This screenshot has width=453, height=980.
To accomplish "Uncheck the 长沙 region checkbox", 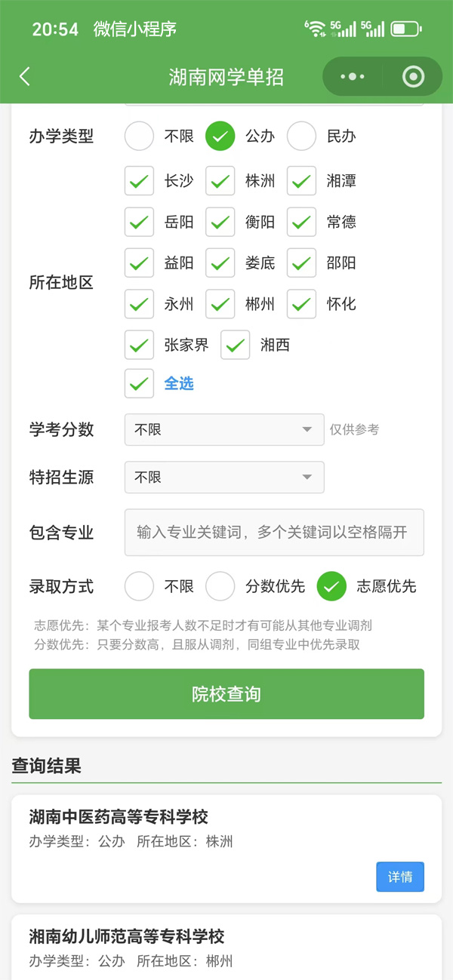I will 139,181.
